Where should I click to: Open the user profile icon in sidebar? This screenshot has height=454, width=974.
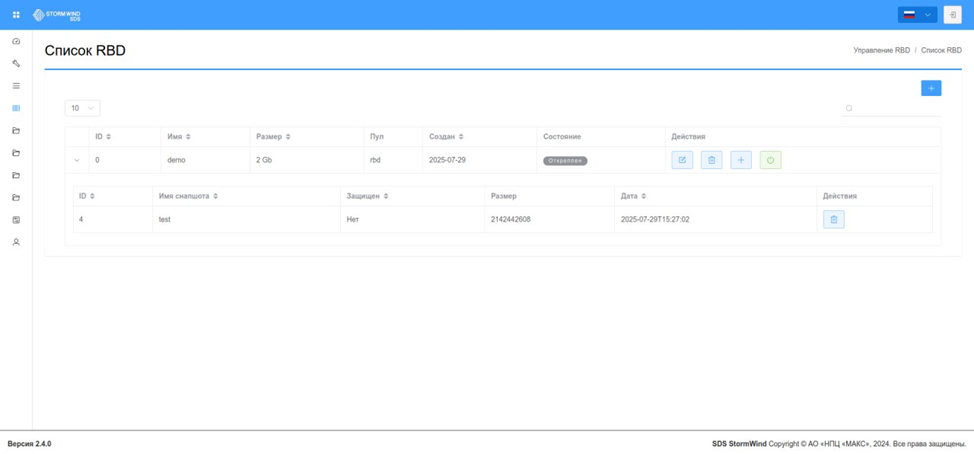coord(16,242)
